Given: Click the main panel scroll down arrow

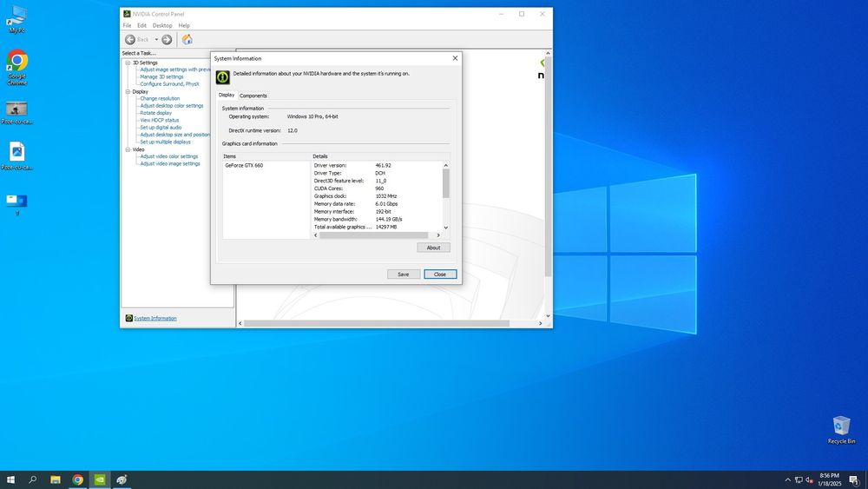Looking at the screenshot, I should 548,316.
